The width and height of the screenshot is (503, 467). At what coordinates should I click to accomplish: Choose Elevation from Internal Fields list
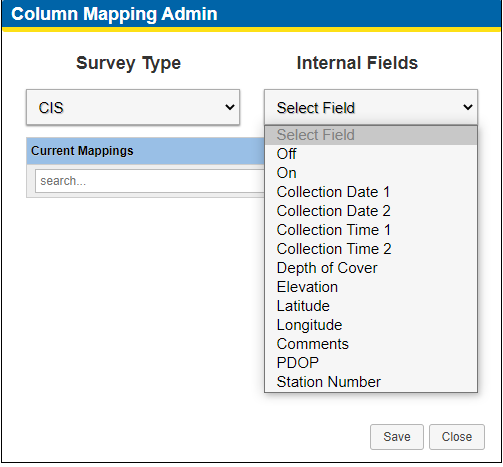[x=371, y=287]
